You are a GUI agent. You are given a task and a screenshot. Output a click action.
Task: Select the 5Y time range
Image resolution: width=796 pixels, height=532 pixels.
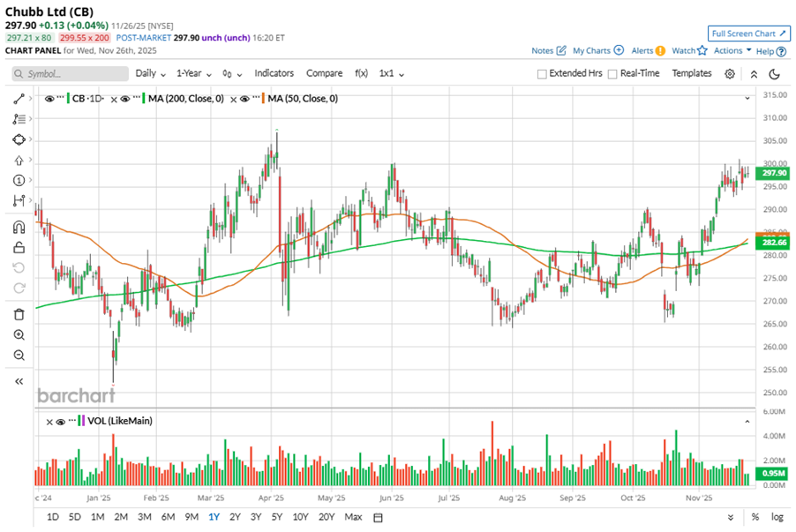point(277,517)
